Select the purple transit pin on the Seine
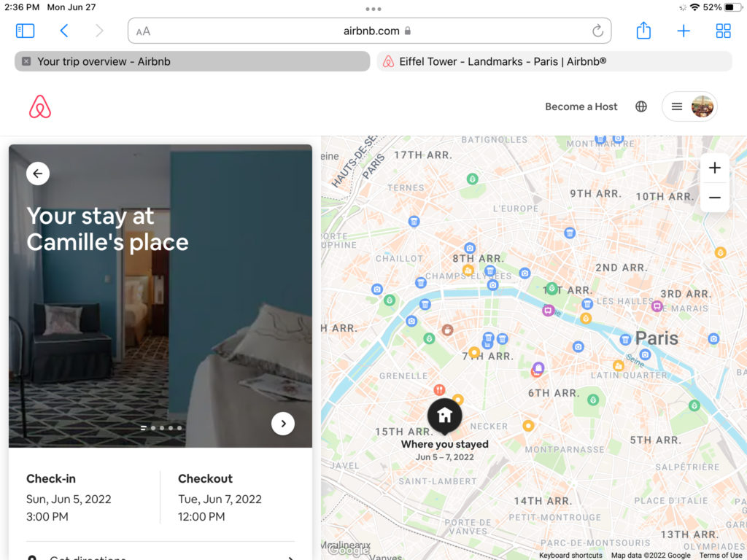The height and width of the screenshot is (560, 747). point(548,311)
